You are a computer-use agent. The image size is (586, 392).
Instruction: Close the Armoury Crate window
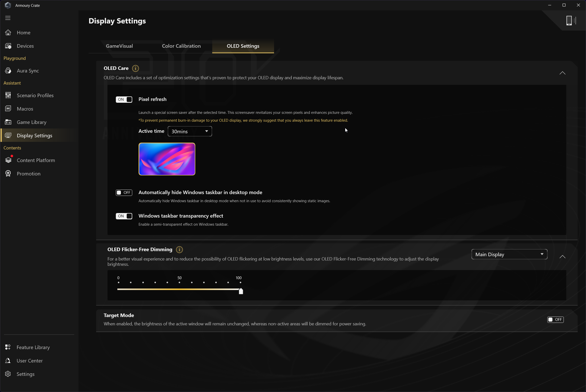578,5
